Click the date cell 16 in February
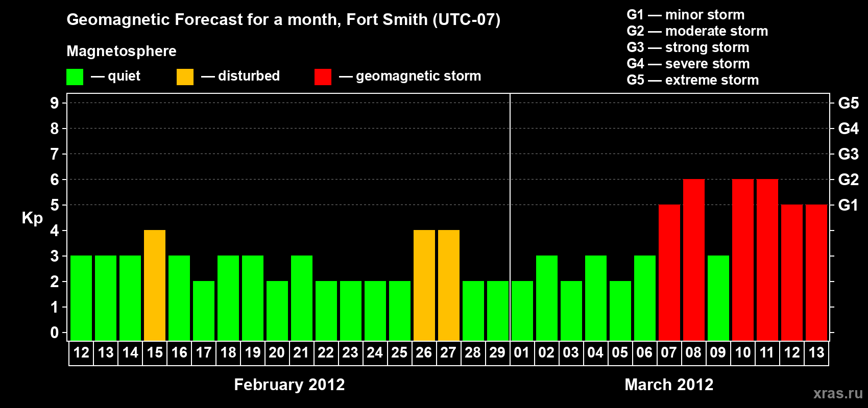 pos(179,353)
